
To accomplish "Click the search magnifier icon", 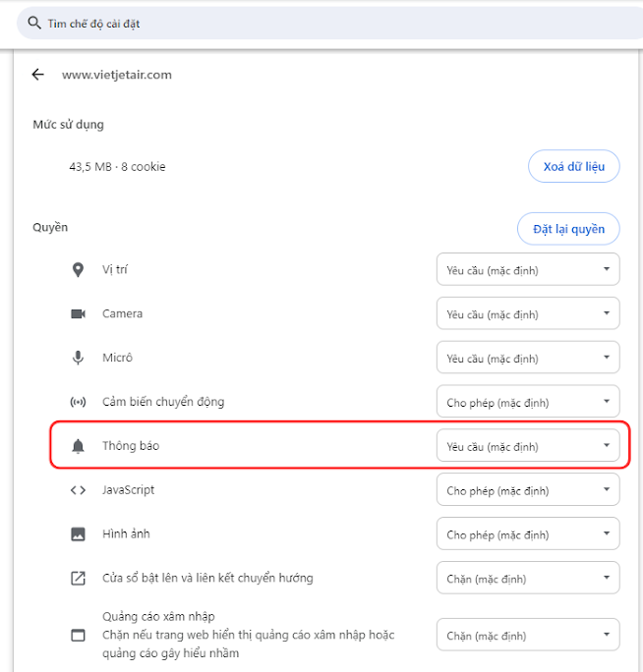I will [34, 23].
